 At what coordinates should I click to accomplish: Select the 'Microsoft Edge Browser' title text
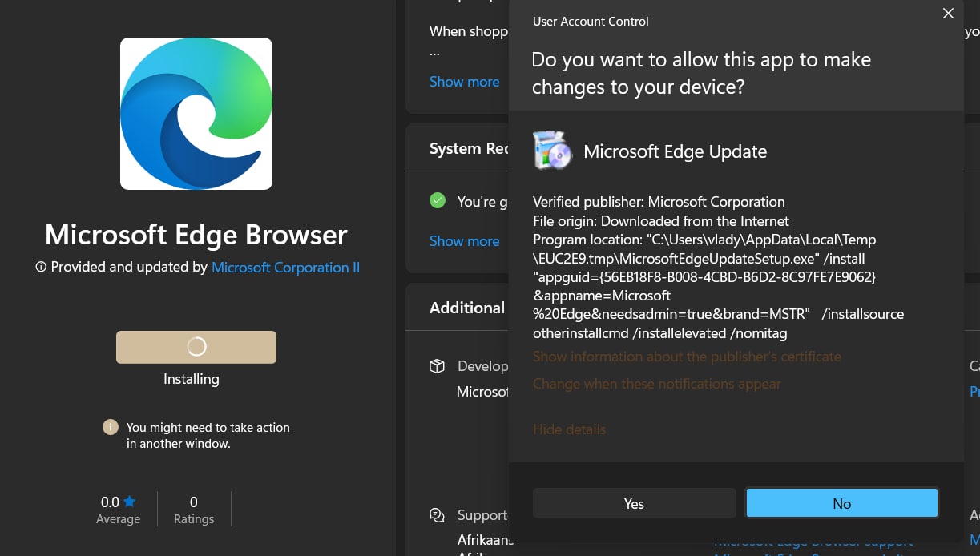click(196, 235)
